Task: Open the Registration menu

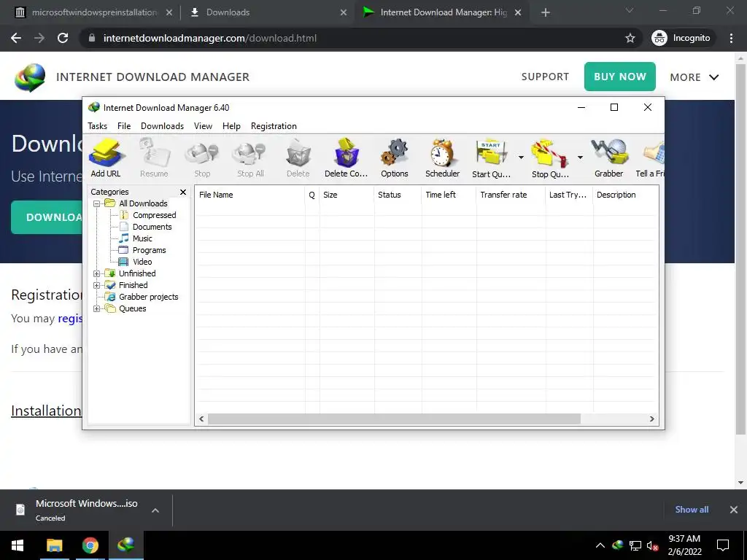Action: [274, 126]
